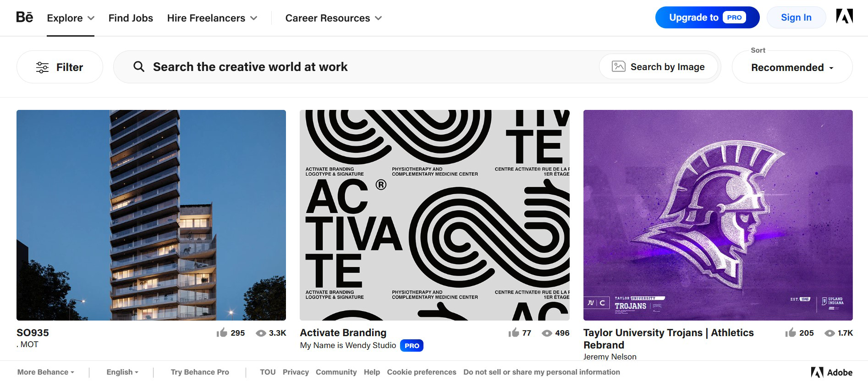Click the 77 appreciations count
This screenshot has height=381, width=868.
[527, 333]
